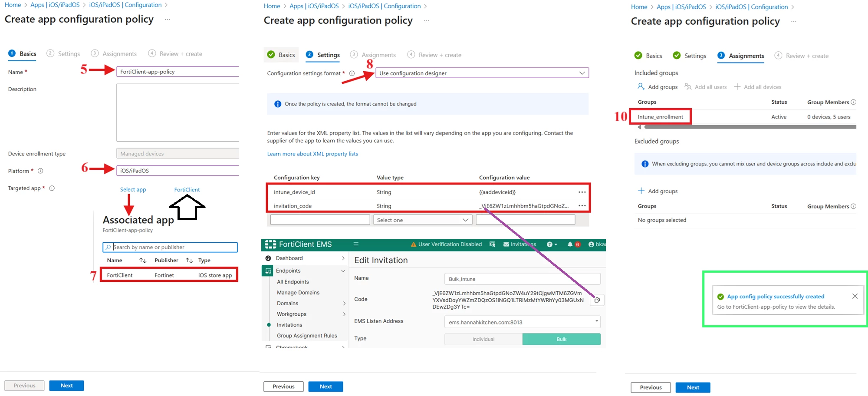
Task: Click Add groups plus icon under Excluded groups
Action: tap(641, 191)
